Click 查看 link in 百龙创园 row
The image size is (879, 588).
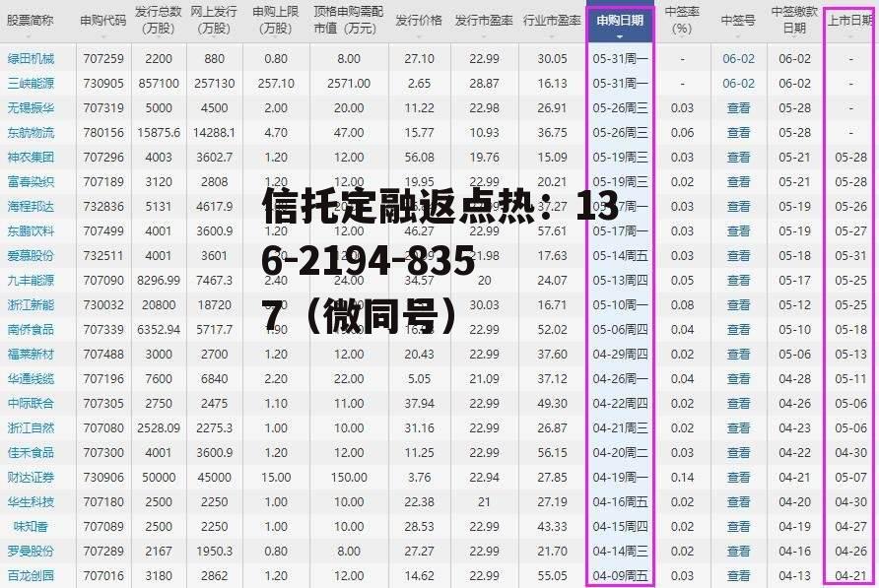point(738,575)
